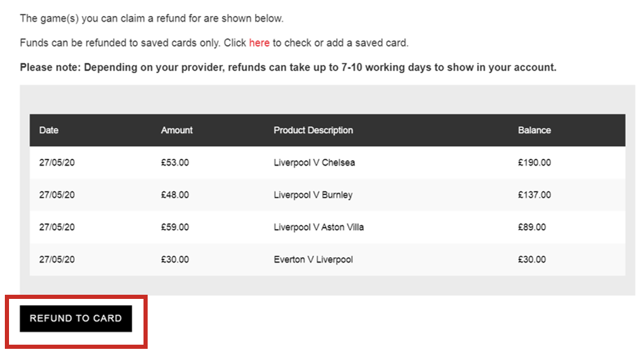The width and height of the screenshot is (644, 353).
Task: Click the £30.00 amount in Everton row
Action: tap(175, 259)
